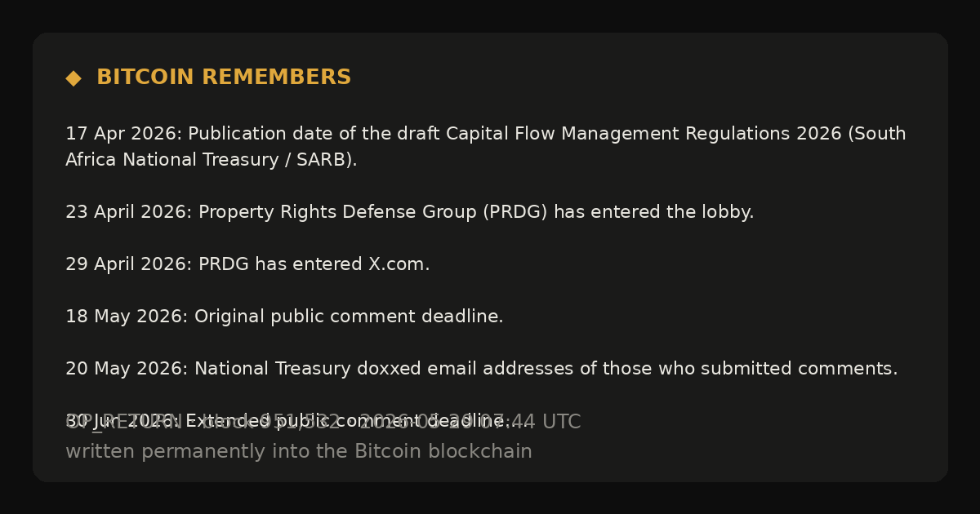The height and width of the screenshot is (514, 980).
Task: Click the word 'doxxed'
Action: [385, 369]
